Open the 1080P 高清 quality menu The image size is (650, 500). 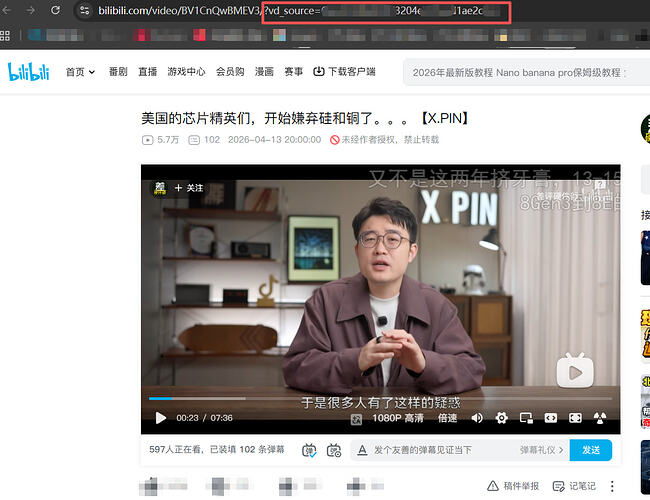click(398, 418)
